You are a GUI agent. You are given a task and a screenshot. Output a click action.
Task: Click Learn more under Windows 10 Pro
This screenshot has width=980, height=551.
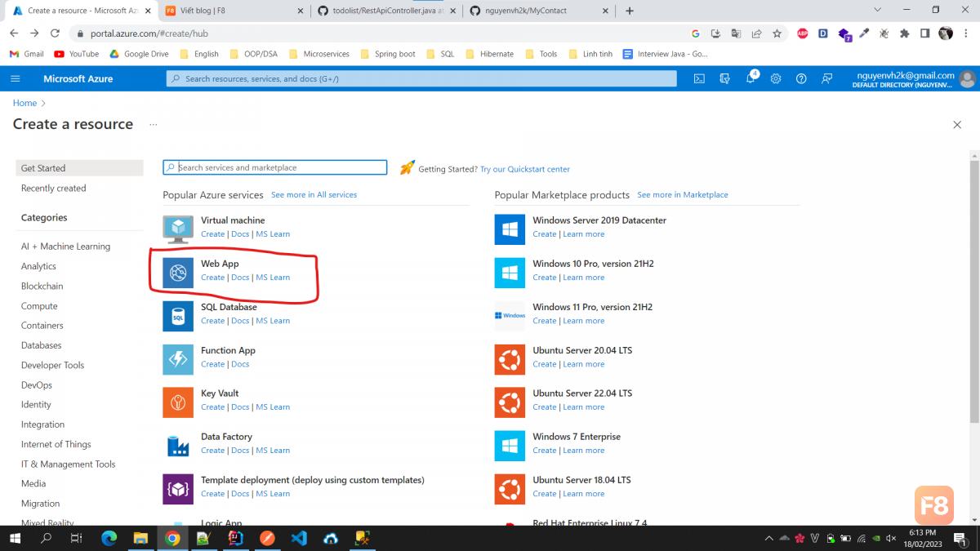pos(583,278)
